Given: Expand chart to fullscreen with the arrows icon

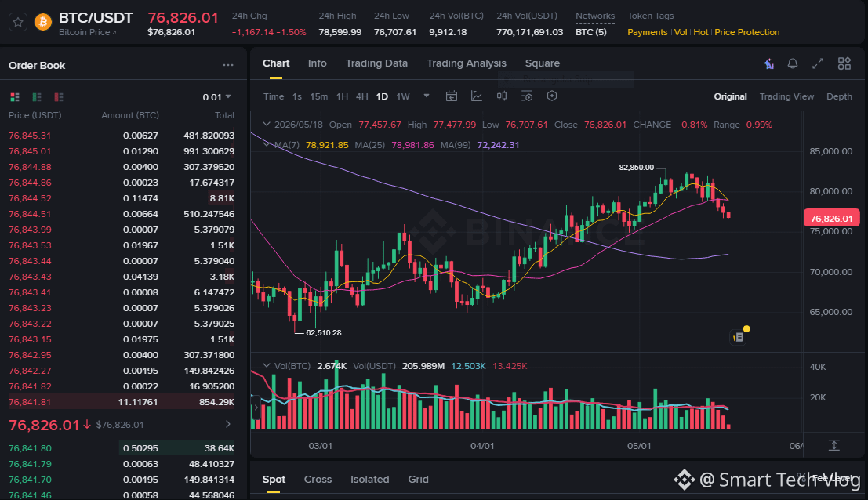Looking at the screenshot, I should click(818, 63).
